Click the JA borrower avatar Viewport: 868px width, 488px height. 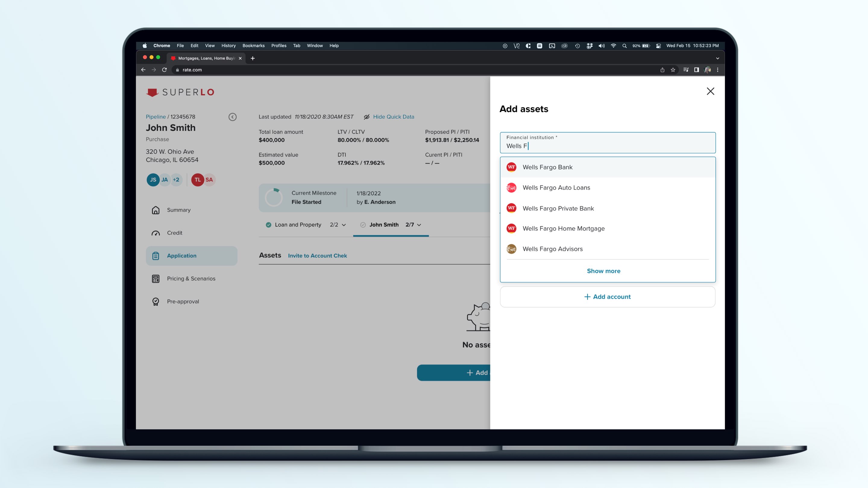(165, 180)
